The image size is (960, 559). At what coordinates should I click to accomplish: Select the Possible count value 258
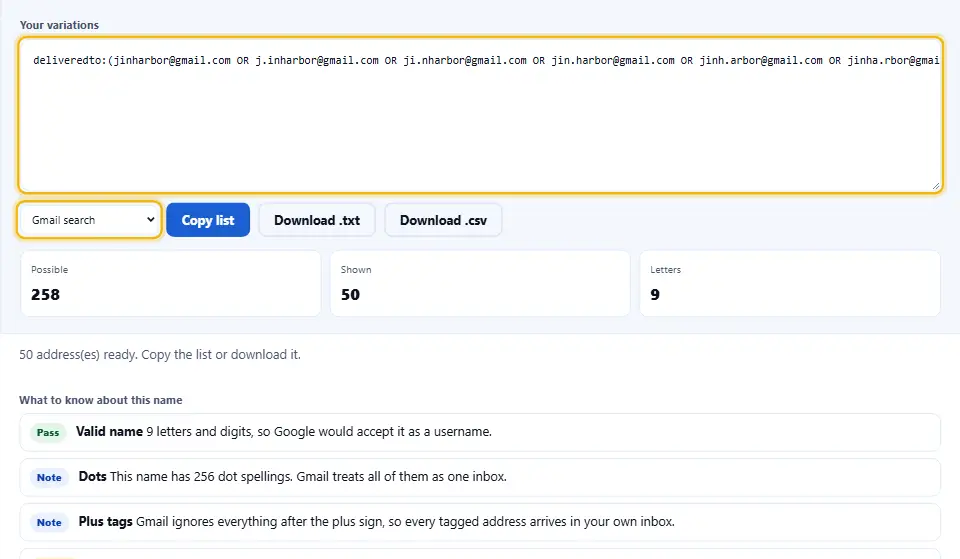45,295
